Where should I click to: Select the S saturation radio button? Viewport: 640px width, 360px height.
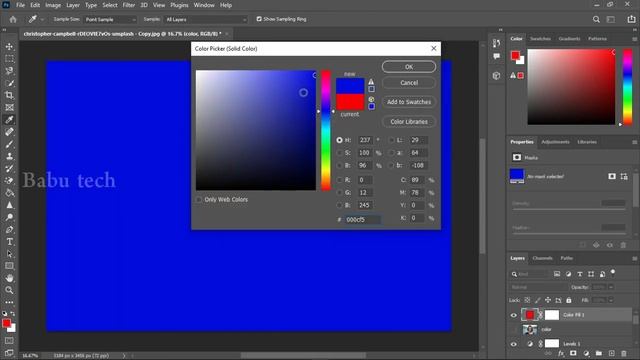click(x=340, y=153)
